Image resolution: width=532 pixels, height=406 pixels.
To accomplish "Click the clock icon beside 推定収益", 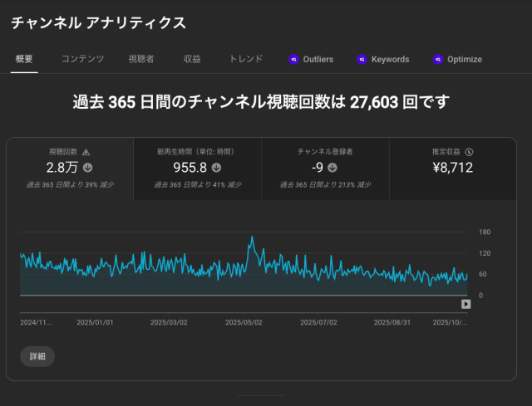I will coord(470,152).
